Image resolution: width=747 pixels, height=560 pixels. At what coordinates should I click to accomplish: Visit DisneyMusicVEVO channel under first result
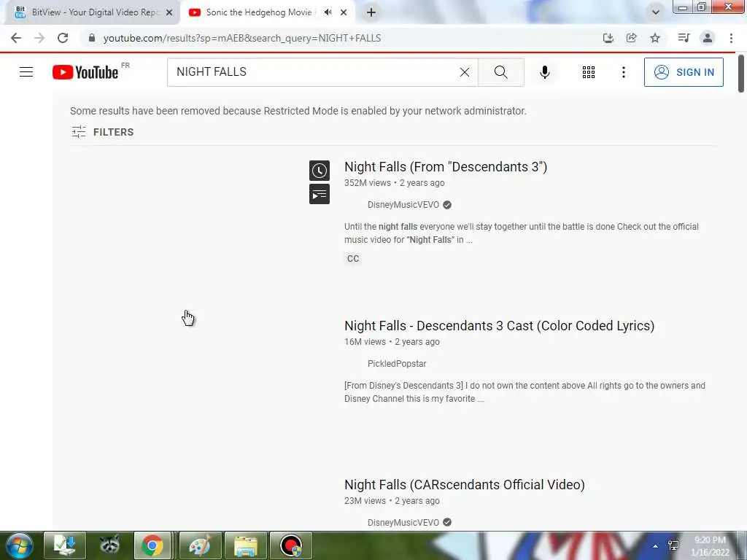[x=403, y=205]
